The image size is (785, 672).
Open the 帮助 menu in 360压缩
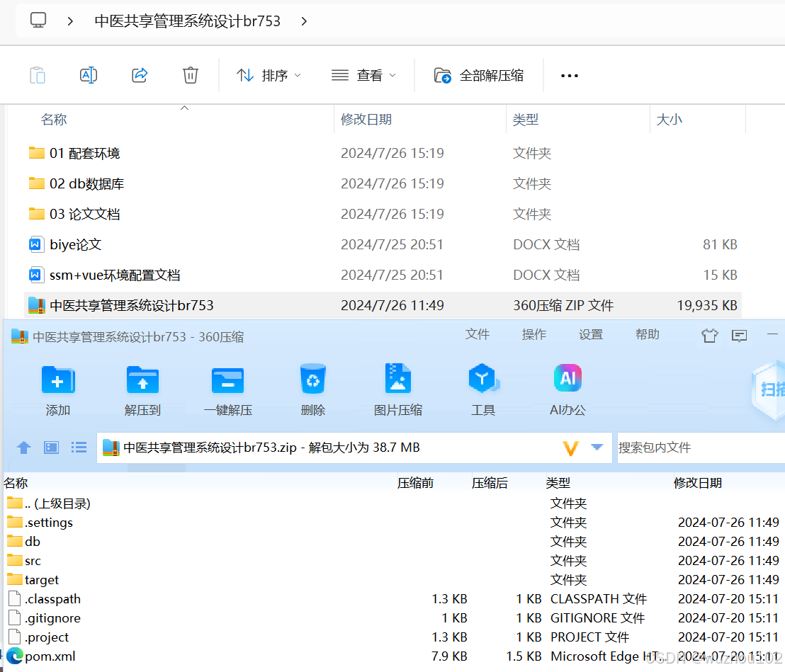point(648,334)
